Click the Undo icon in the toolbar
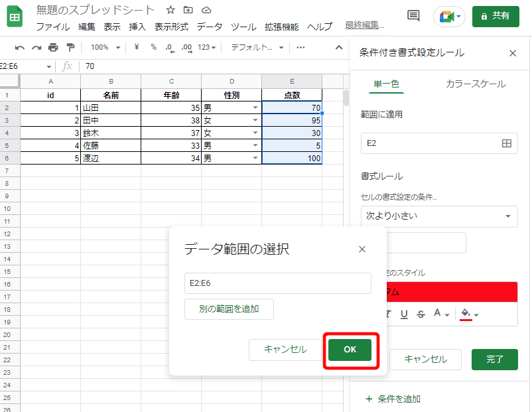 click(19, 47)
